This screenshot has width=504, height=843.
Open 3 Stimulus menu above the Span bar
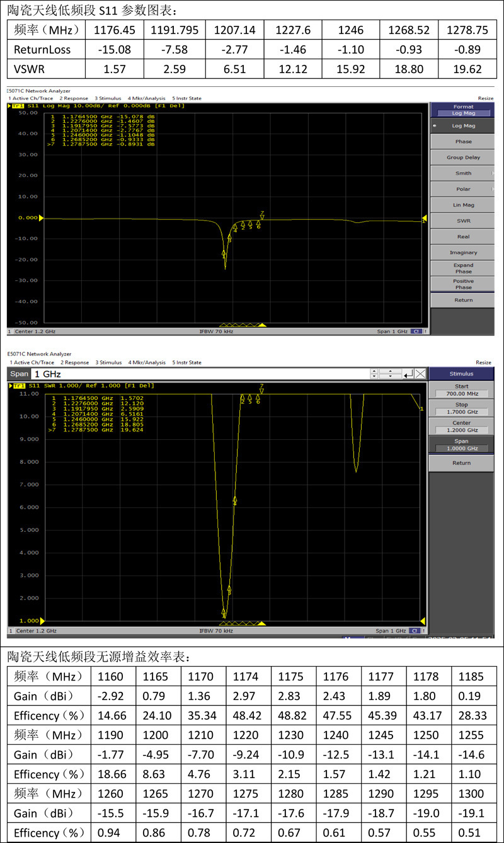pyautogui.click(x=108, y=362)
